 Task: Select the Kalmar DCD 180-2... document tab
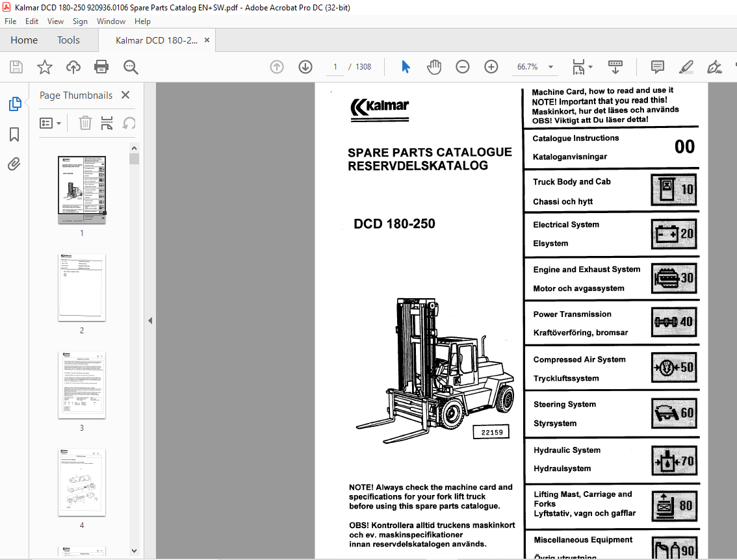[157, 40]
